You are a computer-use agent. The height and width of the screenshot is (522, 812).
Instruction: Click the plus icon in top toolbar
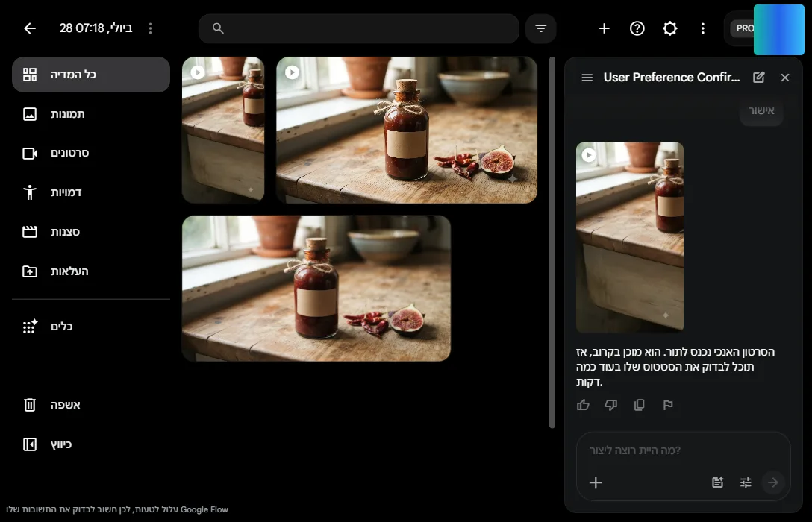point(604,28)
